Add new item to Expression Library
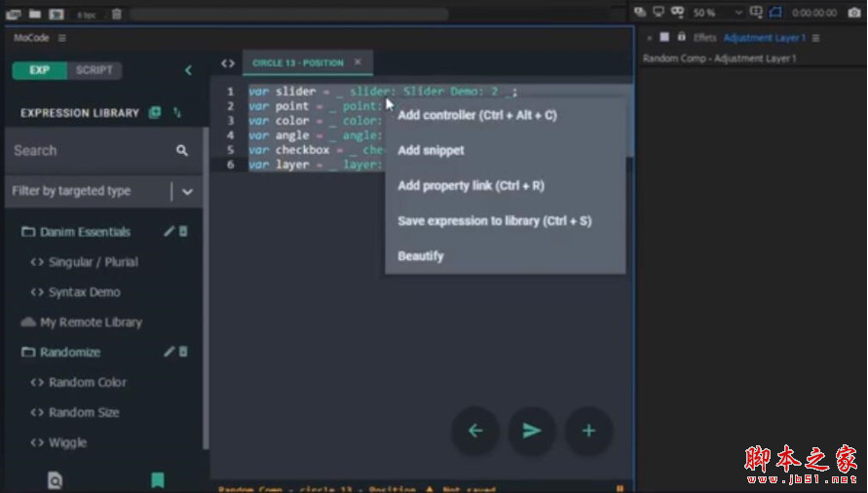The width and height of the screenshot is (868, 493). click(155, 112)
